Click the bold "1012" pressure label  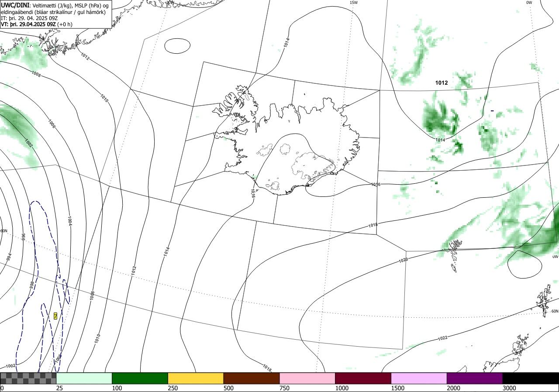[x=442, y=83]
